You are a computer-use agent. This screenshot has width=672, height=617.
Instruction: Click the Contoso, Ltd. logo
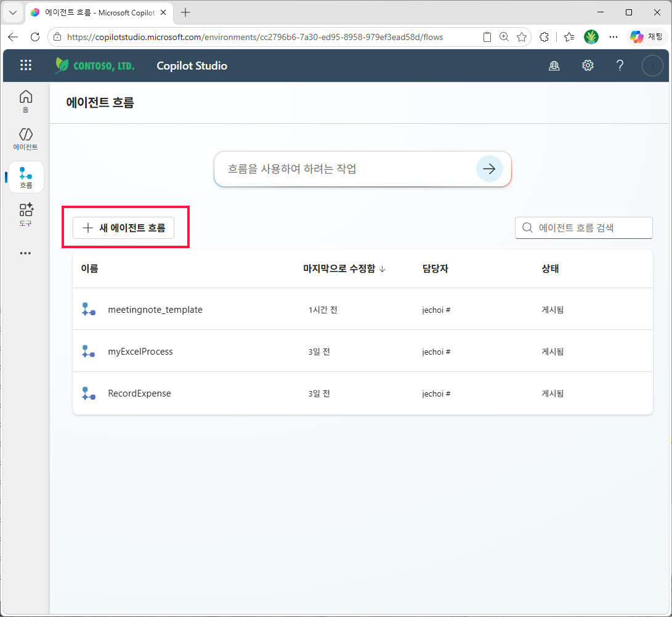[x=95, y=65]
